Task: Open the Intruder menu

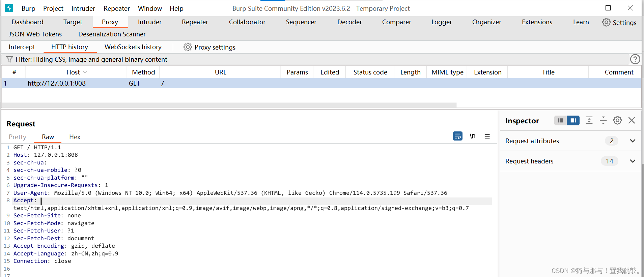Action: click(x=83, y=8)
